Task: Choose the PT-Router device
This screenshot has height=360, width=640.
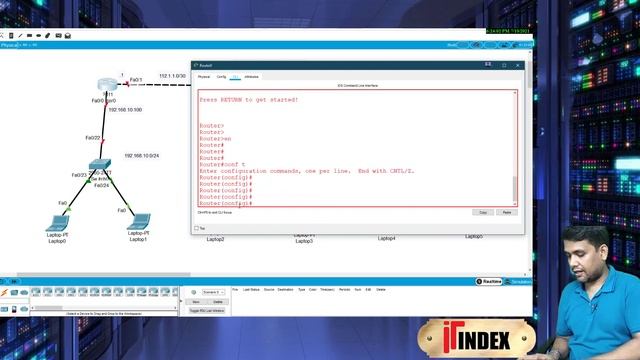Action: click(142, 292)
